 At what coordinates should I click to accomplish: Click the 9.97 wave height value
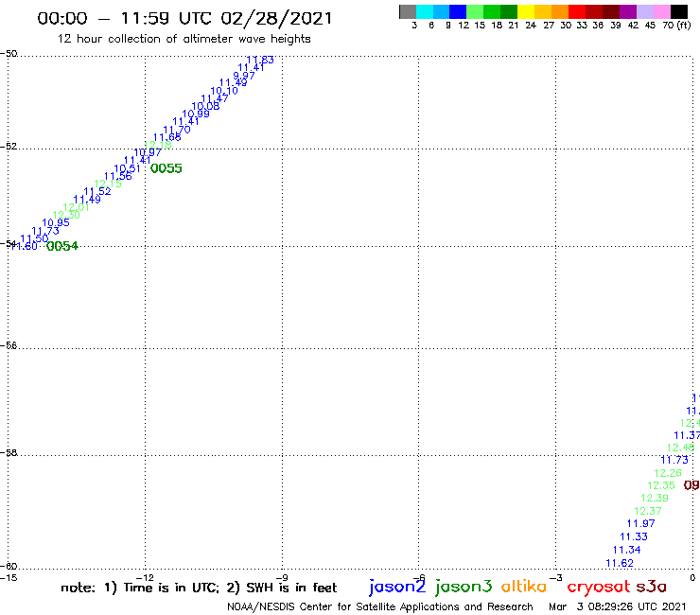pos(244,76)
